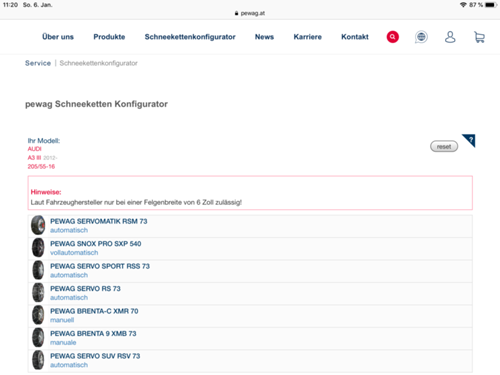Tap the 11:20 clock in status bar
This screenshot has width=500, height=375.
[10, 5]
